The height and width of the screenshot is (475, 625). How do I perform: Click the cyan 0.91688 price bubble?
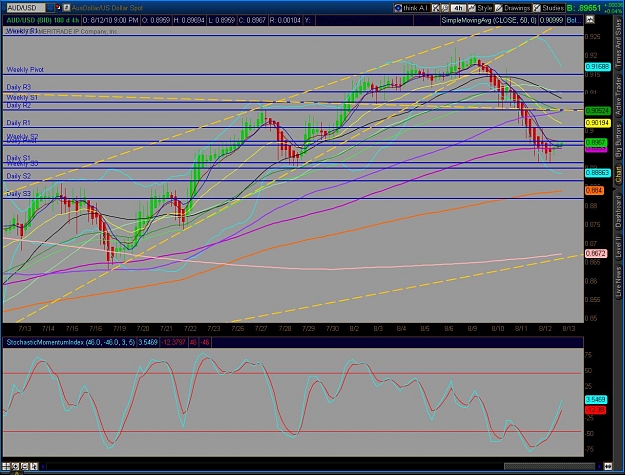pos(597,67)
